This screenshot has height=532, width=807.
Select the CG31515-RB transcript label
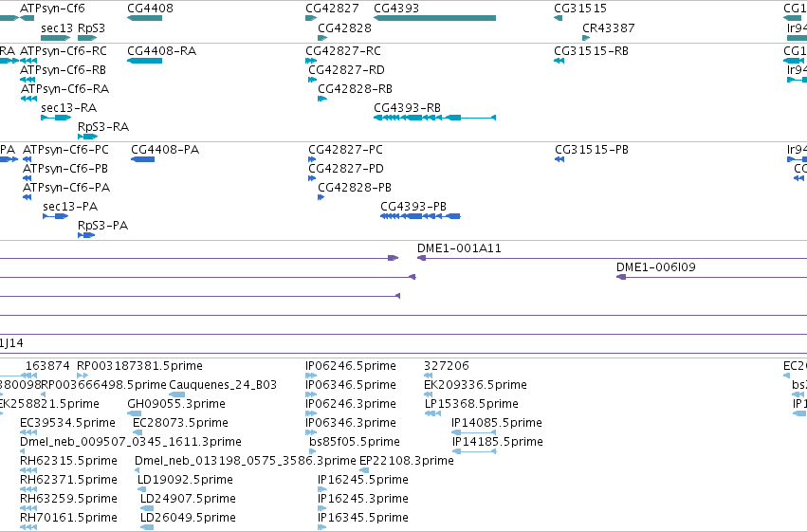pos(591,51)
